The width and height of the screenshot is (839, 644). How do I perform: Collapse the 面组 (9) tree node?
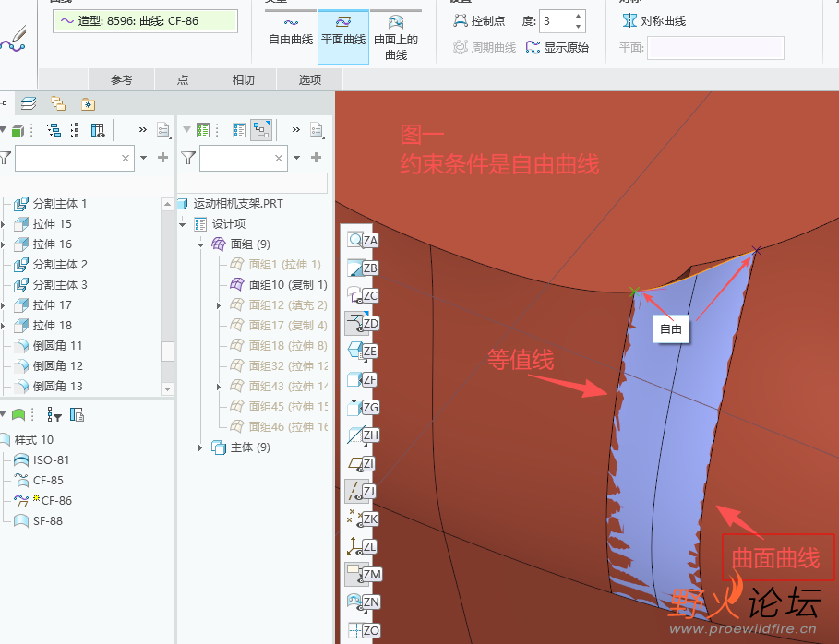click(200, 244)
